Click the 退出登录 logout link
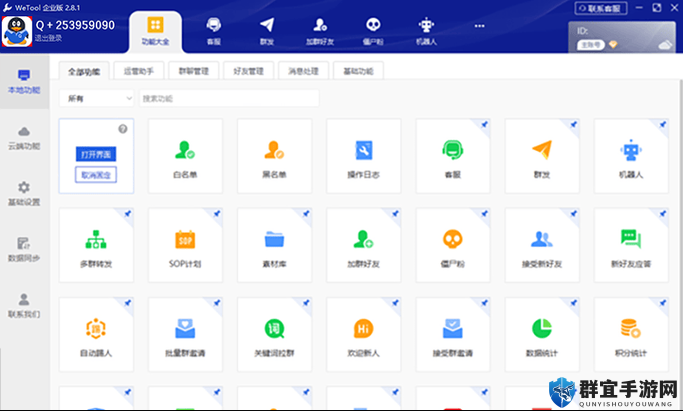Image resolution: width=683 pixels, height=411 pixels. tap(48, 38)
